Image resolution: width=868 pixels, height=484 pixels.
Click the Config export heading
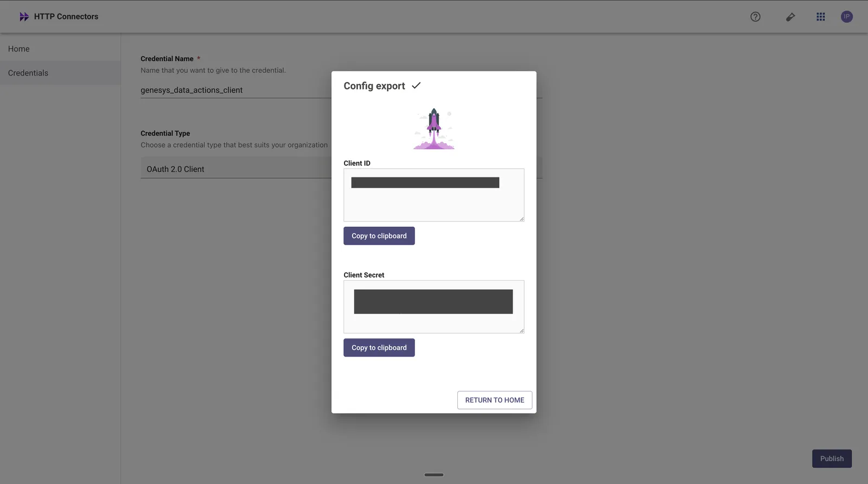coord(374,86)
